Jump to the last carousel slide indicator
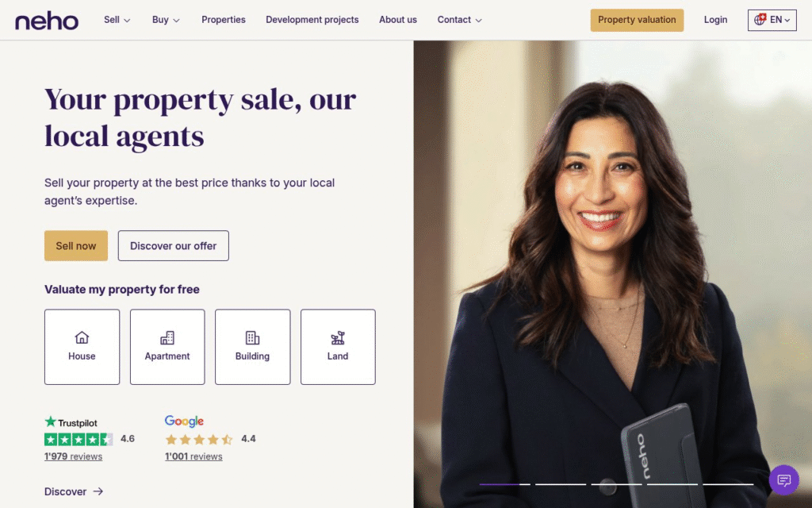 click(x=728, y=484)
